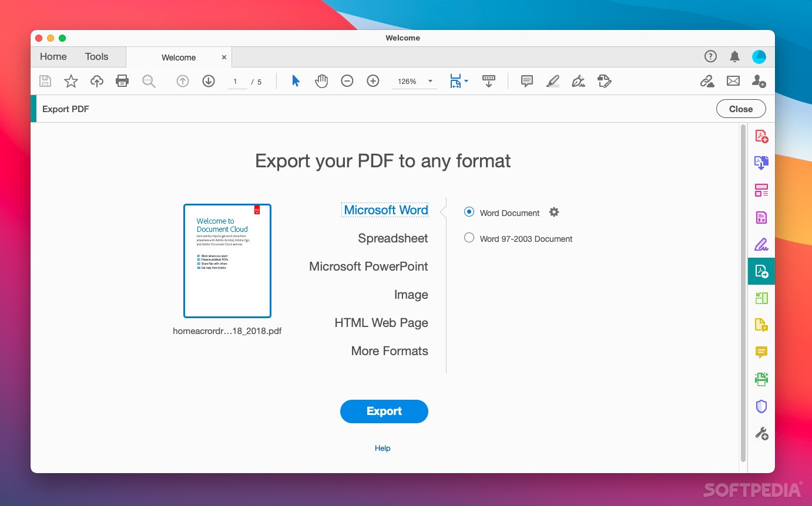Viewport: 812px width, 506px height.
Task: Click the Fit page width icon
Action: click(x=455, y=81)
